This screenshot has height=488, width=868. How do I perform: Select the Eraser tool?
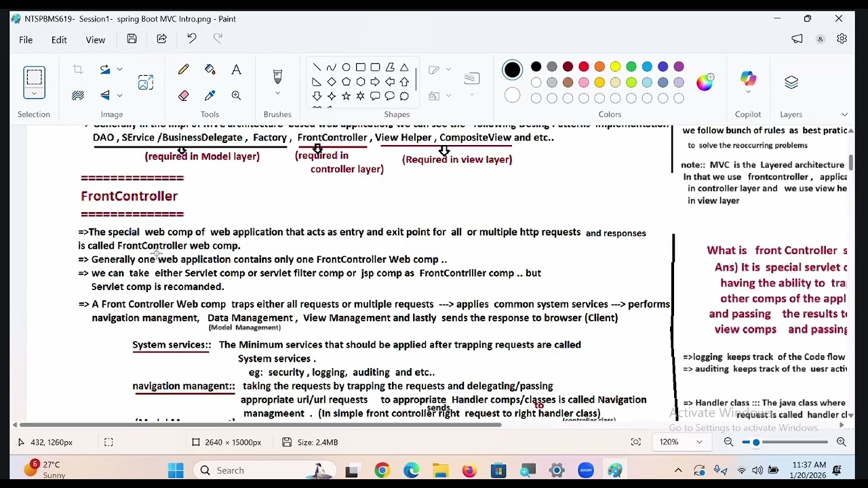click(183, 96)
